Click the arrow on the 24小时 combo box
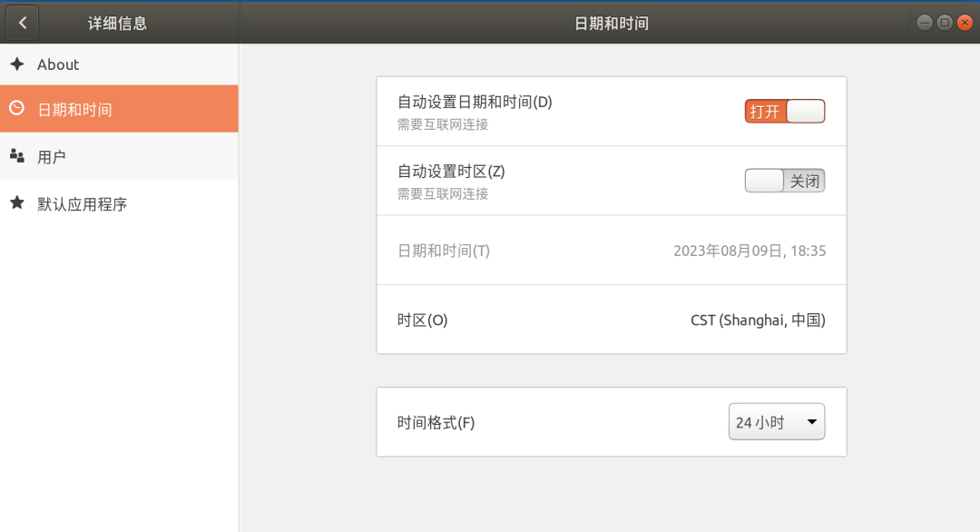This screenshot has width=980, height=532. [x=811, y=422]
